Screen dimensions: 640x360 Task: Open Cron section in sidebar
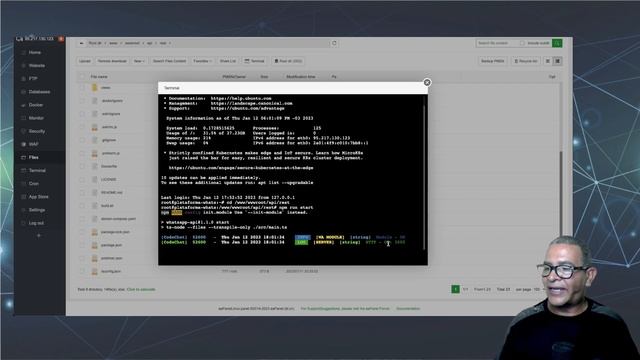tap(33, 184)
